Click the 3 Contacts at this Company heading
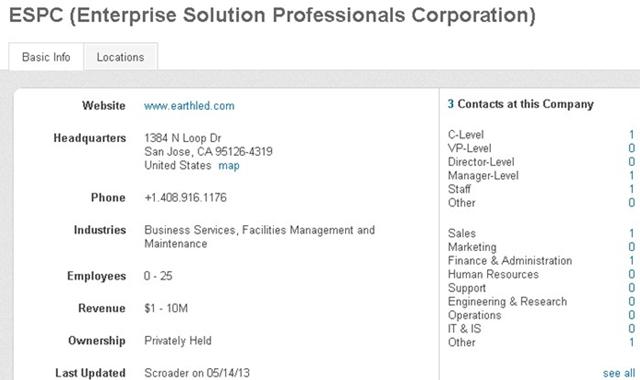The height and width of the screenshot is (380, 640). pyautogui.click(x=520, y=104)
